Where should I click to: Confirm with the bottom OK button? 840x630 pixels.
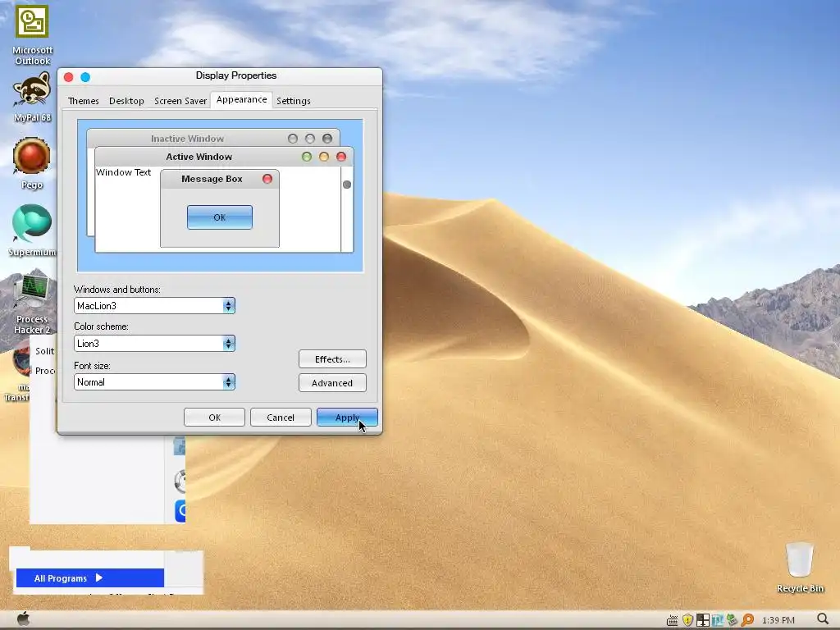pos(214,418)
